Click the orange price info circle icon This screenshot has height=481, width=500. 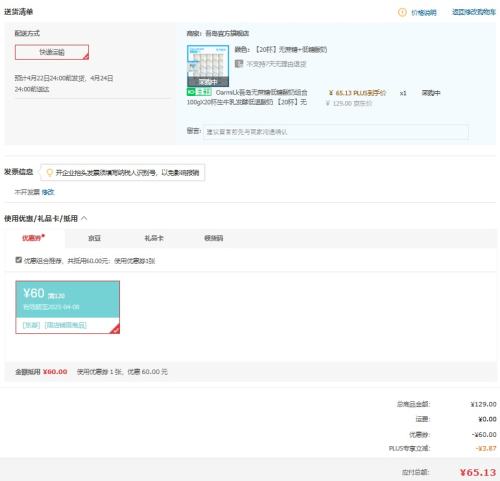(402, 12)
